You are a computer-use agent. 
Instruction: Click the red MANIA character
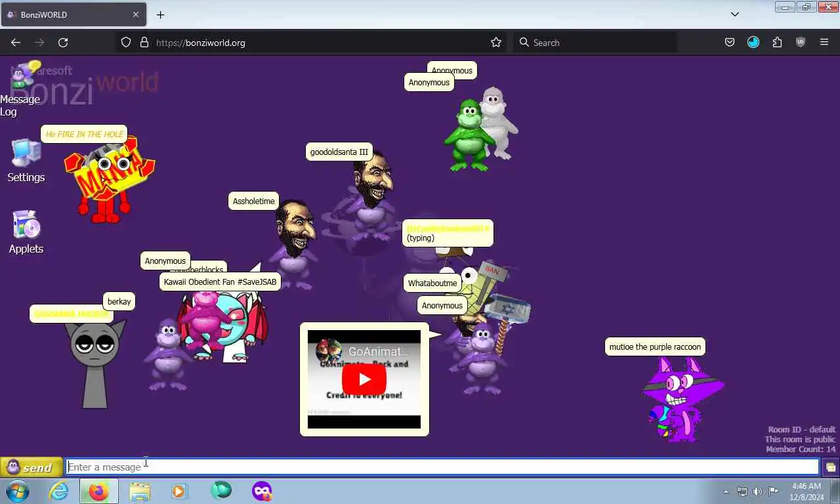pyautogui.click(x=109, y=179)
